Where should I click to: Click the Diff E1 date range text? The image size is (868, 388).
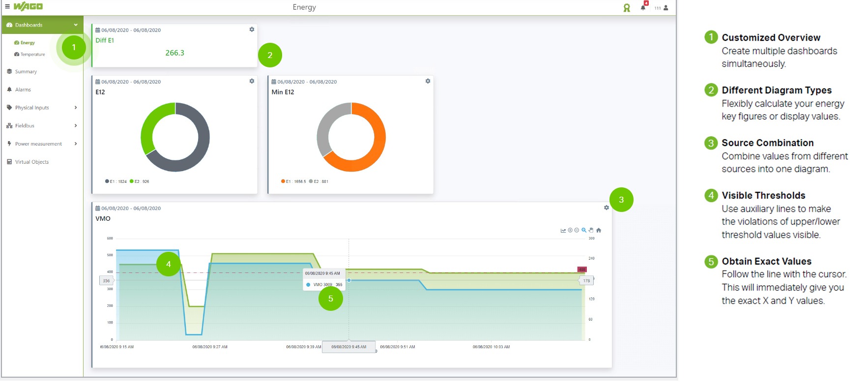tap(131, 30)
